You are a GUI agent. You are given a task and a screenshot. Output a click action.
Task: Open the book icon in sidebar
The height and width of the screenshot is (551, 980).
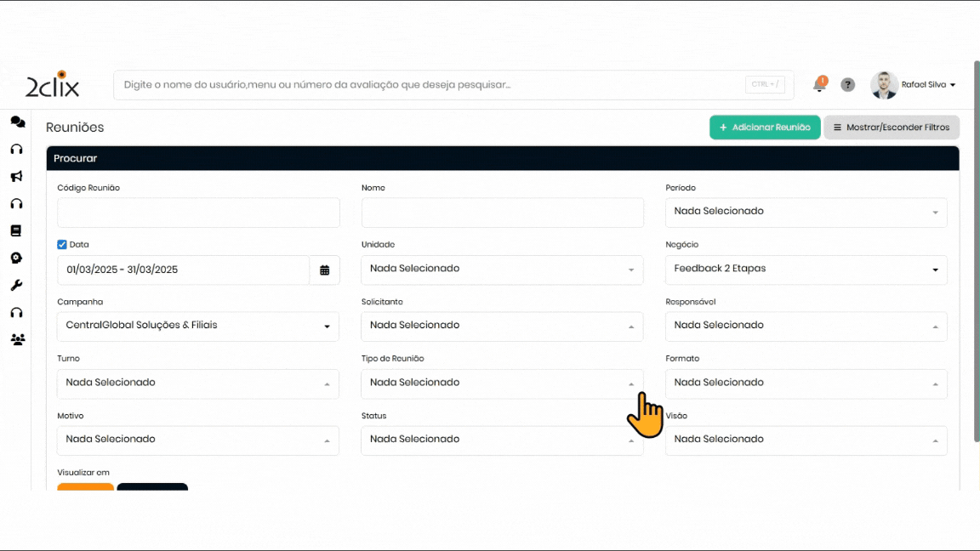click(16, 230)
